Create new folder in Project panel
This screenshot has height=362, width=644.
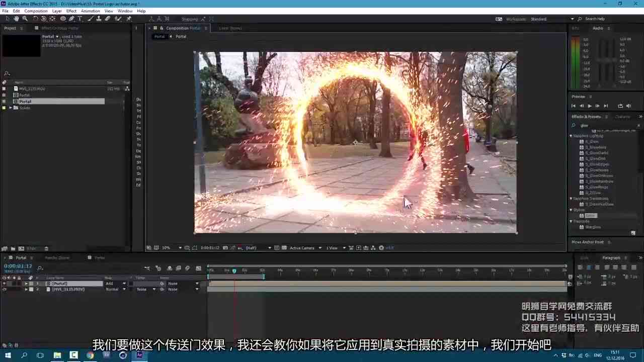(13, 248)
